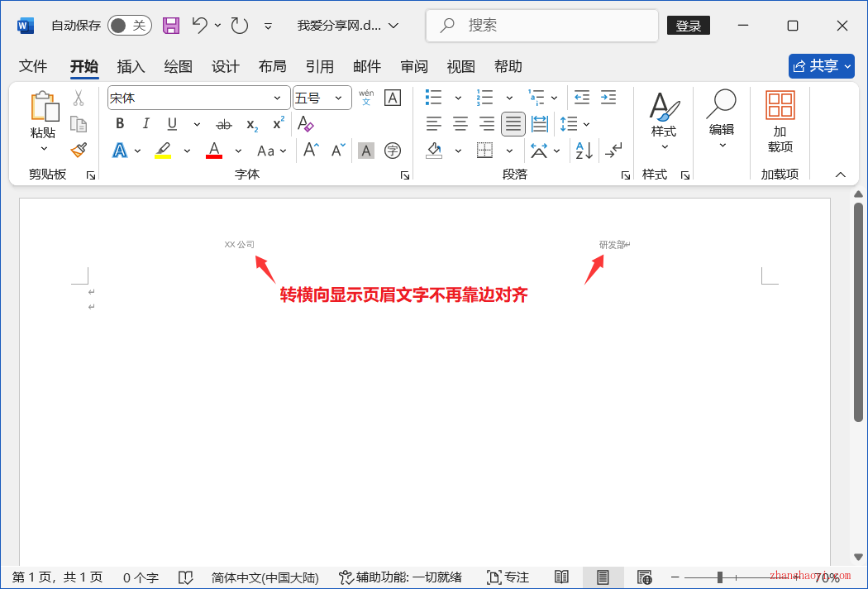This screenshot has height=589, width=868.
Task: Center paragraph text
Action: point(460,123)
